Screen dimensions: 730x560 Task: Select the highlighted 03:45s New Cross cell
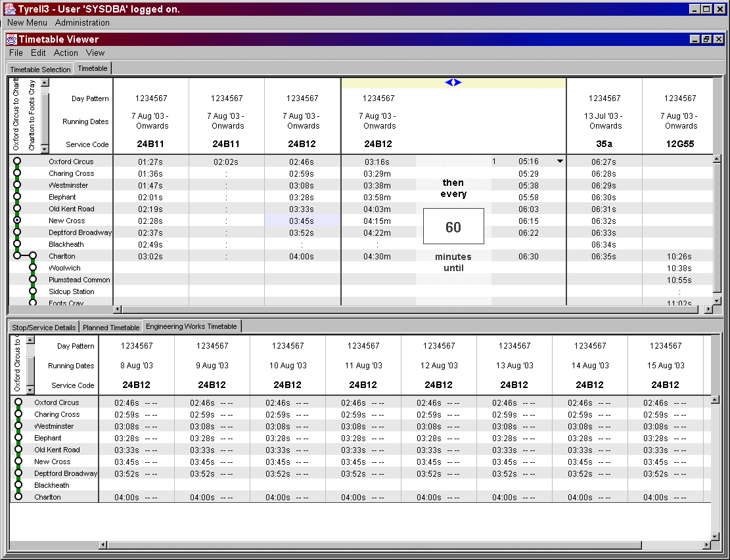click(302, 221)
